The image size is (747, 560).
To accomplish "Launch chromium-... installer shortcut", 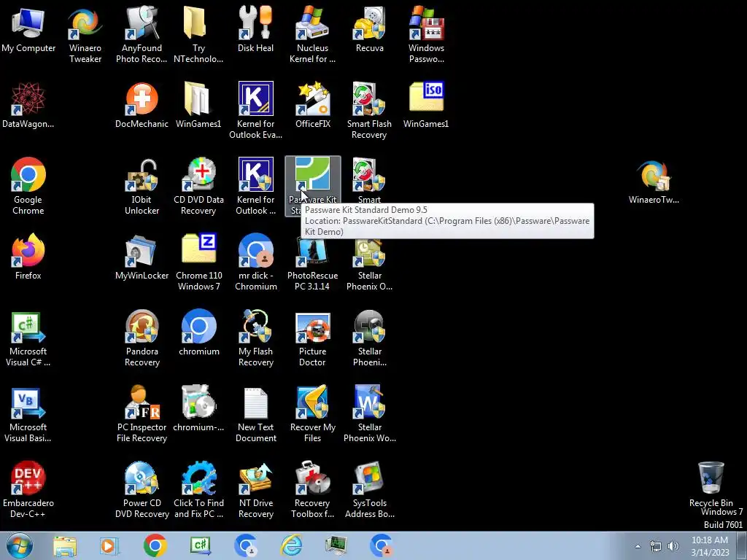I will tap(198, 410).
